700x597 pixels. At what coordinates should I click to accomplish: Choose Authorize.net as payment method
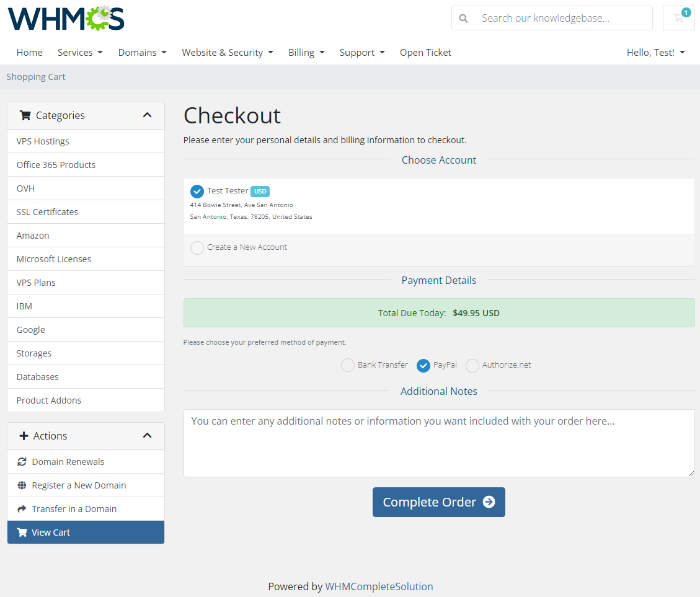[x=472, y=365]
